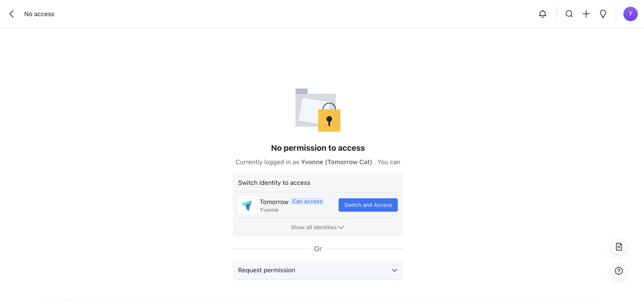Click the Can access badge
Screen dimensions: 644x301
(x=307, y=201)
